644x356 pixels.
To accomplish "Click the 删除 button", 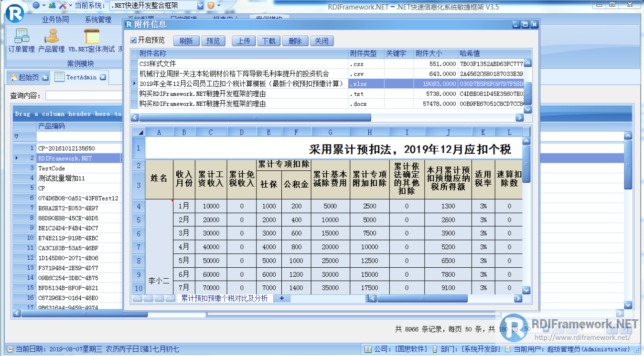I will coord(295,41).
